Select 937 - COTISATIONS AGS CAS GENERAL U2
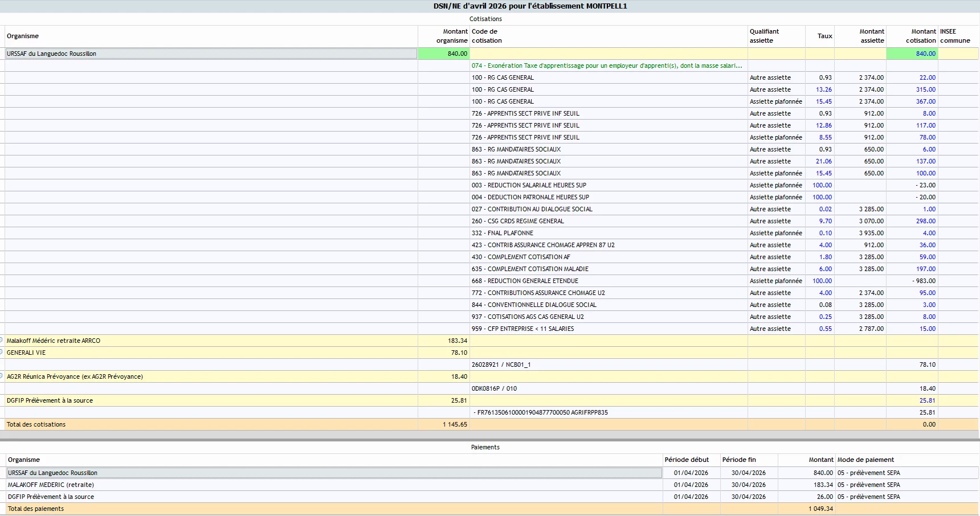This screenshot has width=980, height=516. click(528, 317)
